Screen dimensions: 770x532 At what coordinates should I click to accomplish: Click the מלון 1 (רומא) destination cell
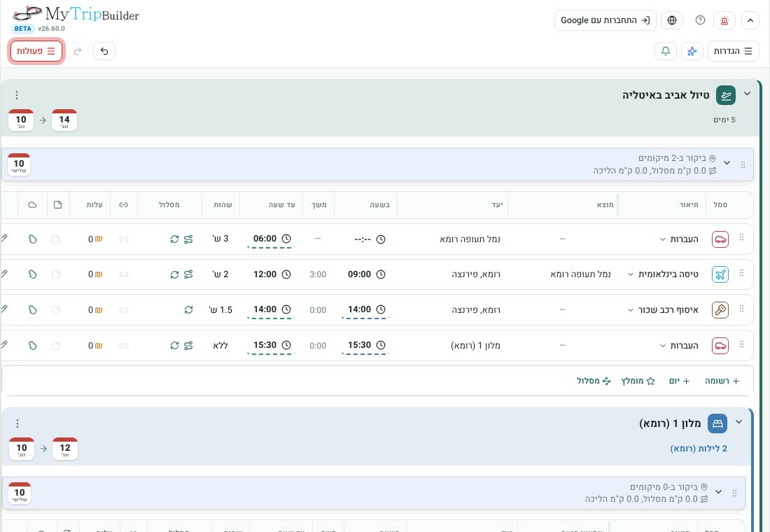pyautogui.click(x=475, y=346)
